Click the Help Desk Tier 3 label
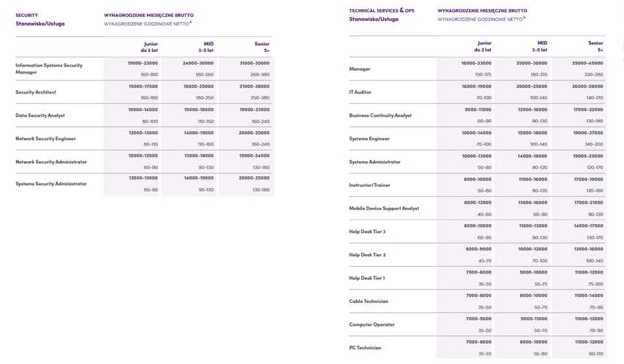 (367, 231)
